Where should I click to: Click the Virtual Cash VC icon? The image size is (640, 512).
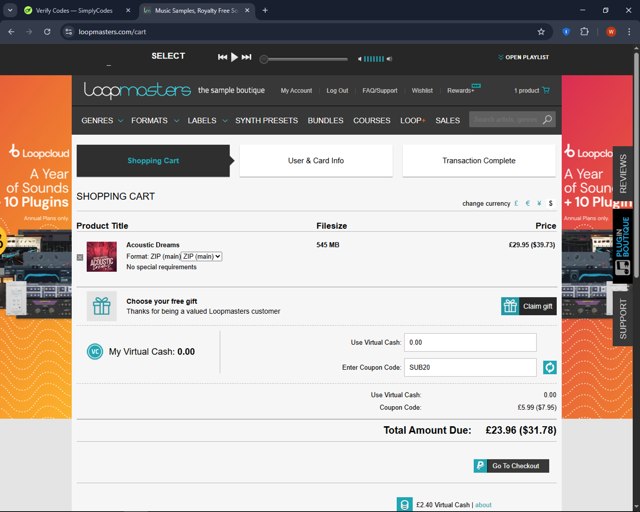click(x=95, y=352)
